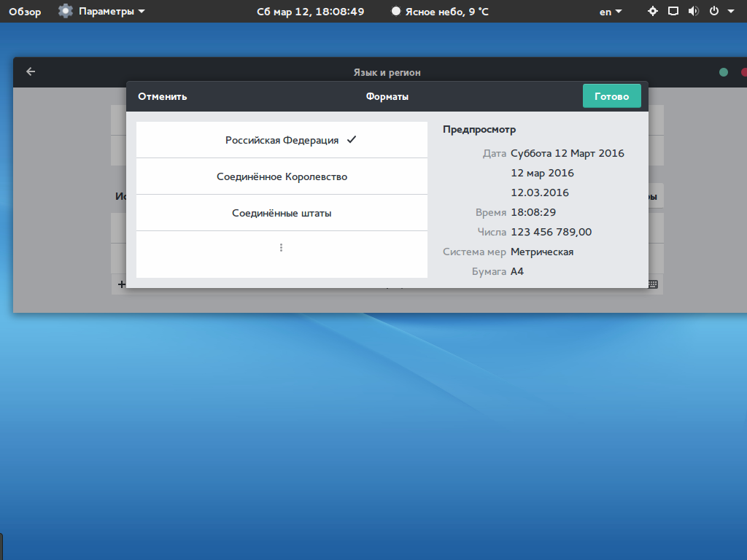Open the system menu arrow
The width and height of the screenshot is (747, 560).
click(731, 12)
